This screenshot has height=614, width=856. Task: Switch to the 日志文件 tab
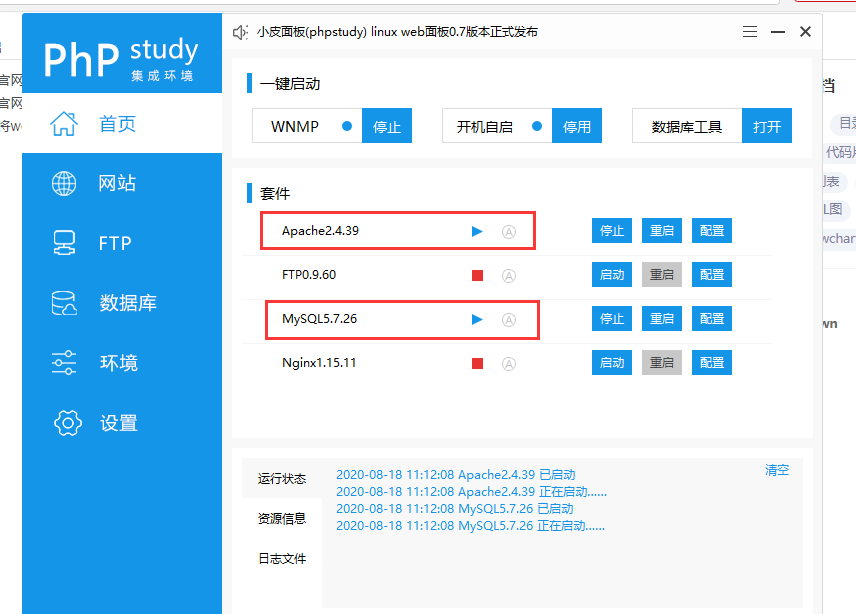click(x=282, y=559)
